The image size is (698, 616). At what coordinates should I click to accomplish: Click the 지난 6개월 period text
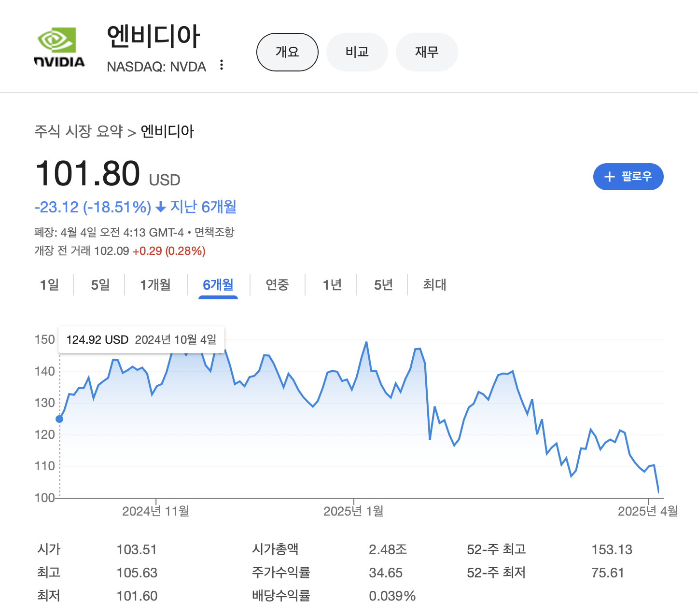pos(203,207)
